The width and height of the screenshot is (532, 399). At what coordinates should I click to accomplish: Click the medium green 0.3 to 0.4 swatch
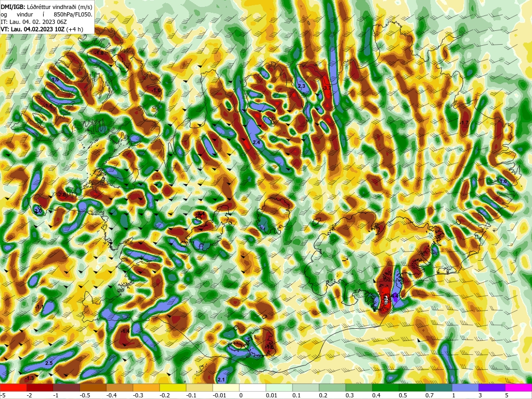359,387
